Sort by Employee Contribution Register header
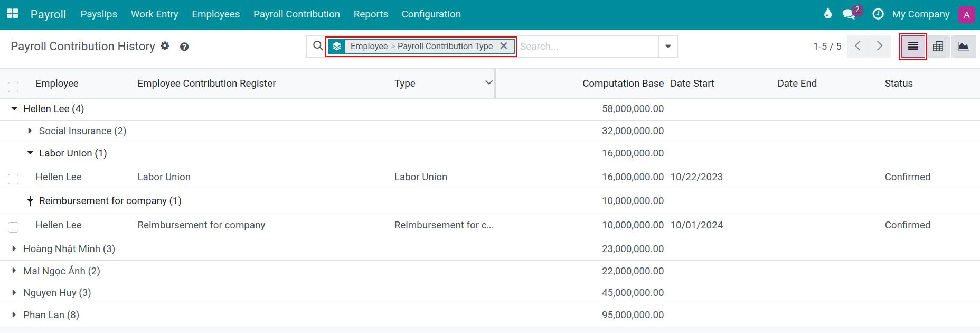Screen dimensions: 980x333 coord(207,84)
